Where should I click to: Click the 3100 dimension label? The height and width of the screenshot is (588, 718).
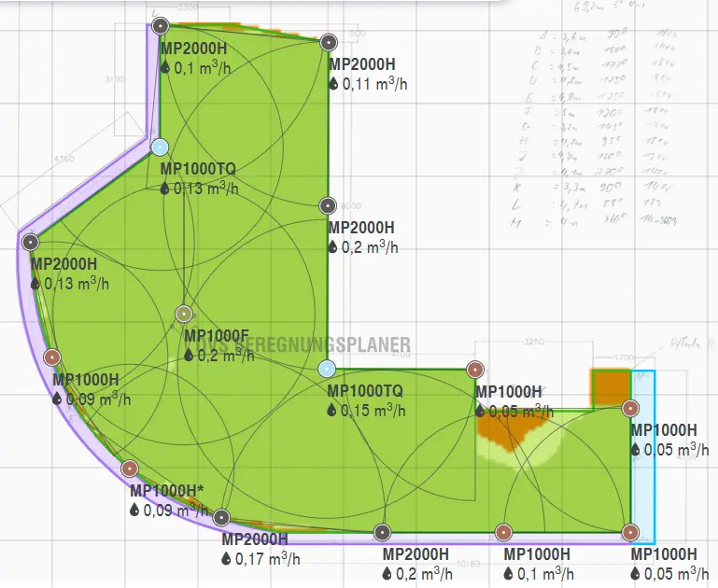coord(115,79)
